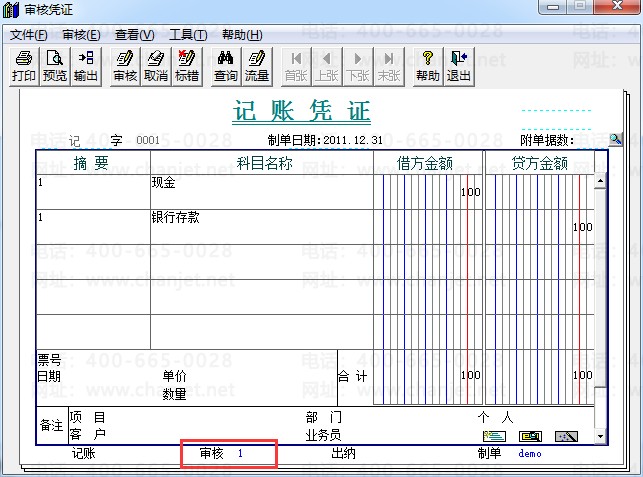This screenshot has width=643, height=477.
Task: Click the 输出 (Export) toolbar icon
Action: click(86, 66)
